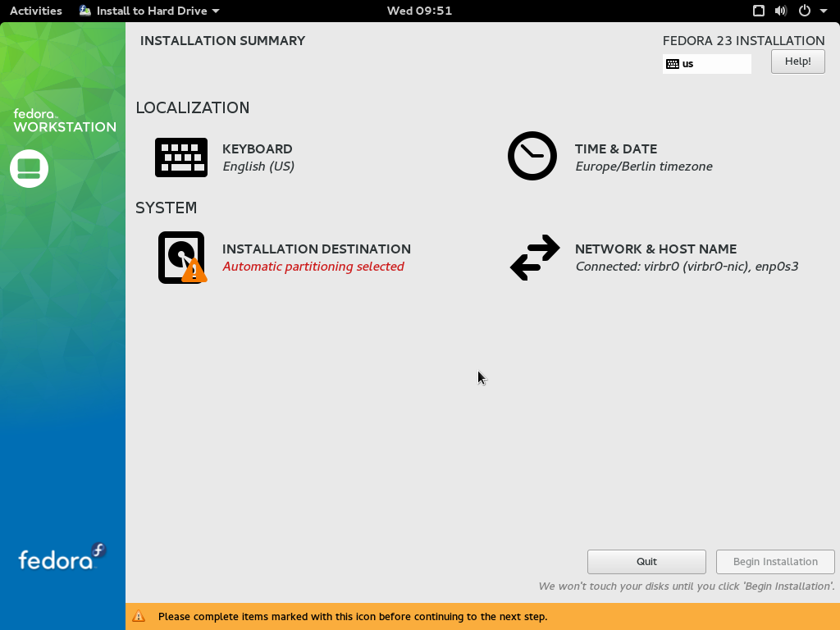Screen dimensions: 840x630
Task: Click the window indicator icon in top bar
Action: 759,11
